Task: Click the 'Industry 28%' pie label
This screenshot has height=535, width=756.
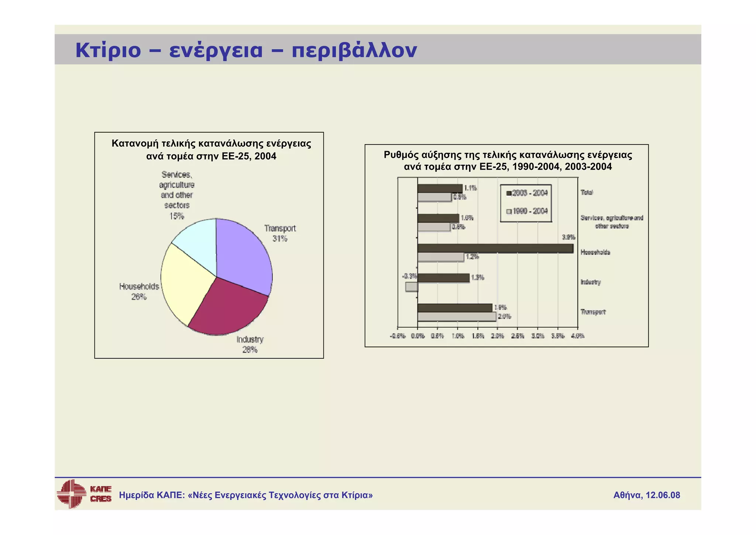Action: click(250, 344)
